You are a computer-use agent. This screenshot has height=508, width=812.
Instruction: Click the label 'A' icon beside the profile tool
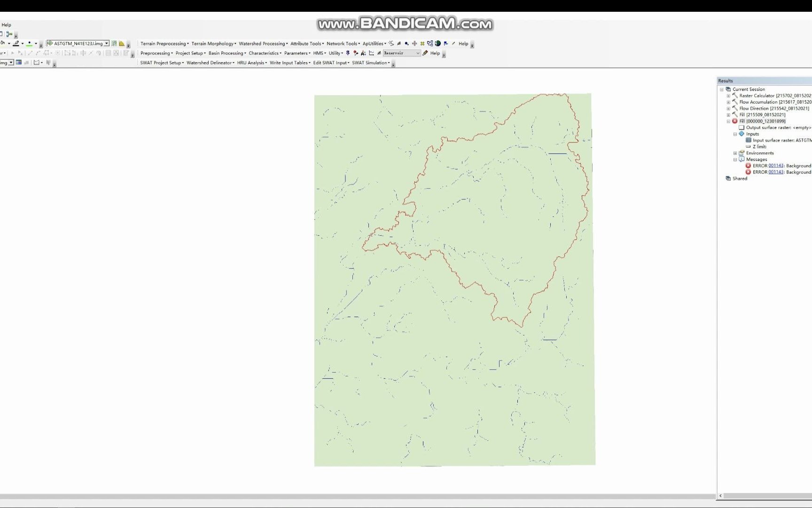pos(363,53)
